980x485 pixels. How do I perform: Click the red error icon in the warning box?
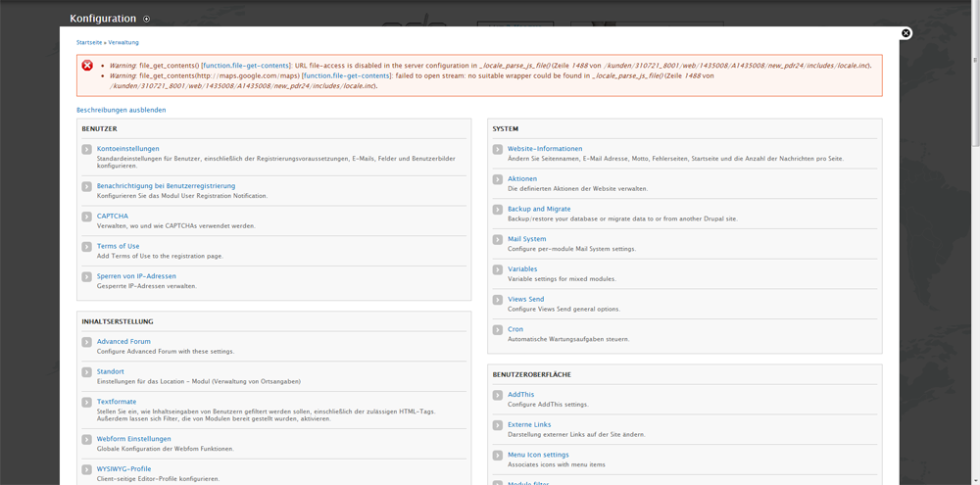pyautogui.click(x=87, y=66)
